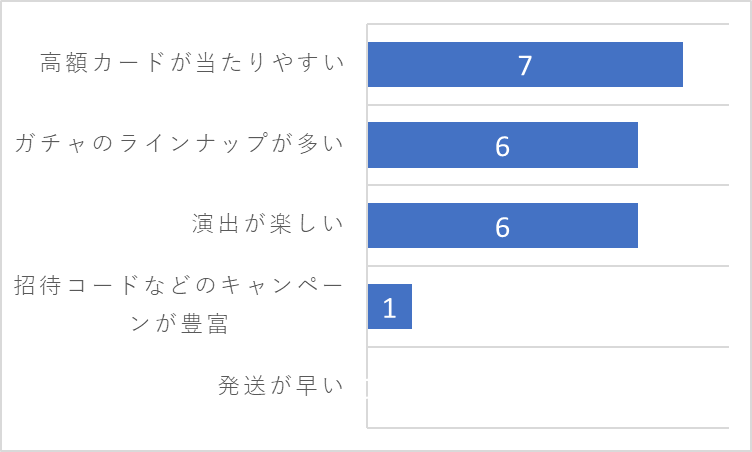The width and height of the screenshot is (752, 452).
Task: Click the ガチャのラインナップが多い category label
Action: click(179, 143)
